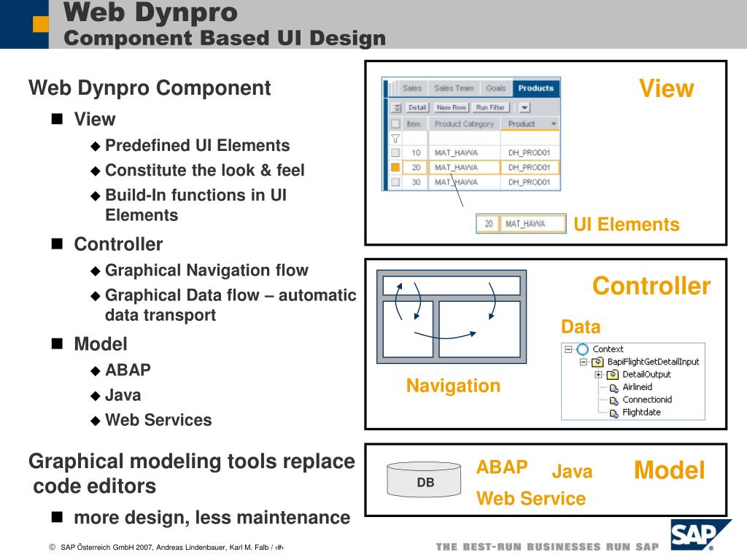Click the Product column header label
Viewport: 747px width, 560px height.
[x=522, y=124]
